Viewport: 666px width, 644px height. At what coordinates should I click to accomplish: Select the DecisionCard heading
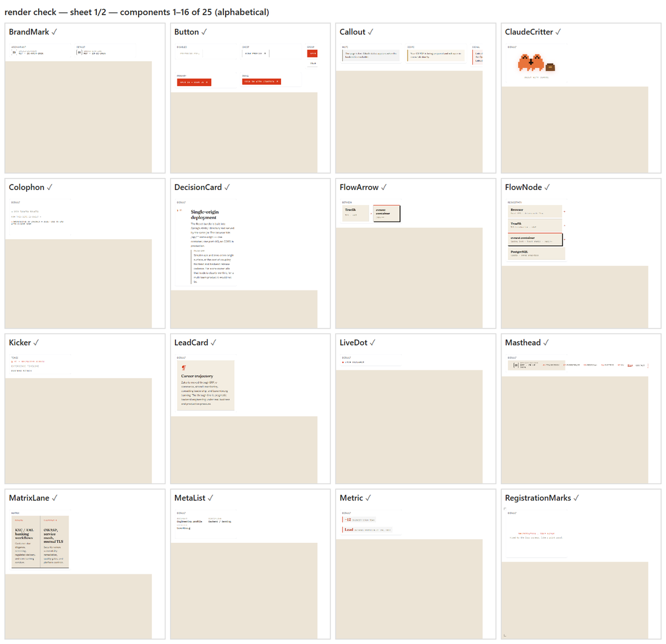pos(198,187)
